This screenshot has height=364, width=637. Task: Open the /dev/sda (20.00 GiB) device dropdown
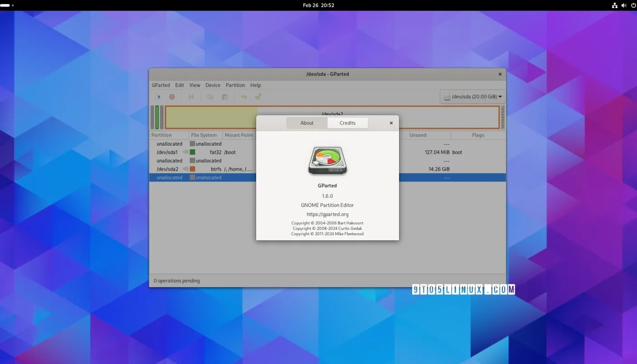(x=473, y=96)
